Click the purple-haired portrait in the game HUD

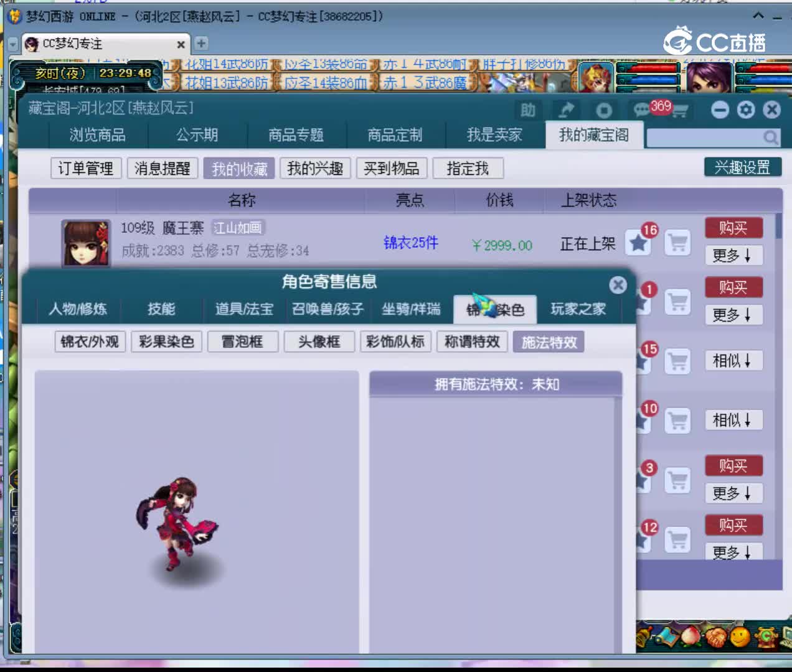(710, 78)
